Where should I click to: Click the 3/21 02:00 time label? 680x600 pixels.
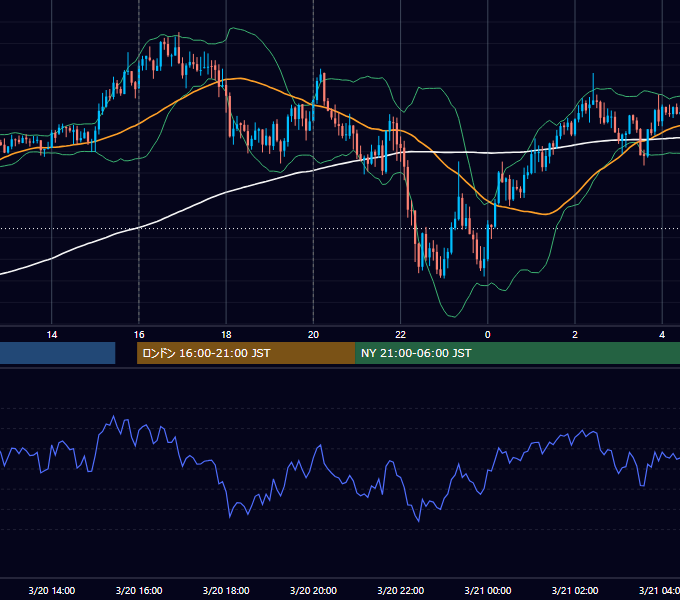tap(575, 590)
